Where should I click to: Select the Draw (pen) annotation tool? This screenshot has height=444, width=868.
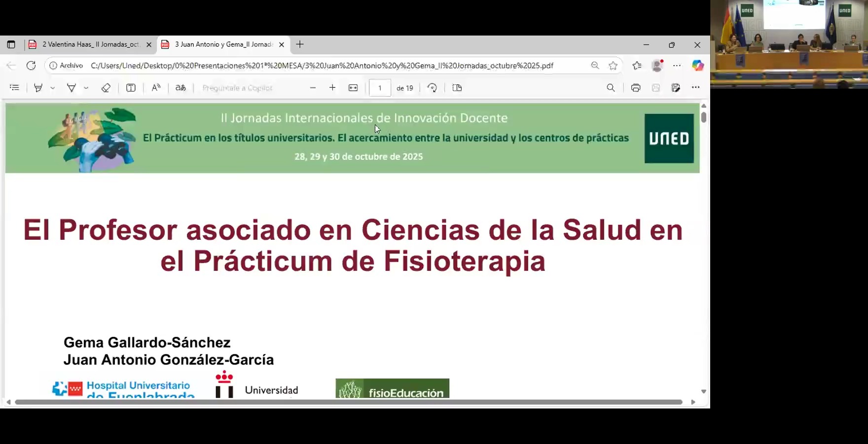click(38, 87)
